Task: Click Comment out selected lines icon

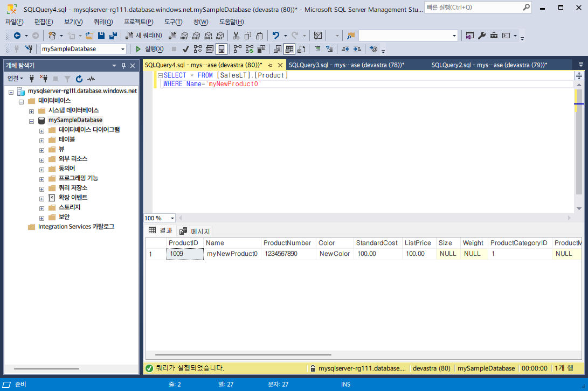Action: point(317,48)
